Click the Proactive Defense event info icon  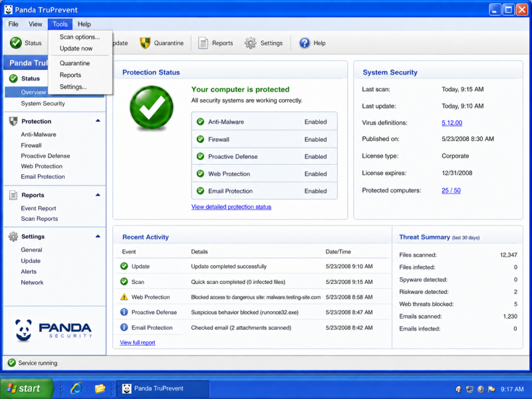[x=124, y=312]
